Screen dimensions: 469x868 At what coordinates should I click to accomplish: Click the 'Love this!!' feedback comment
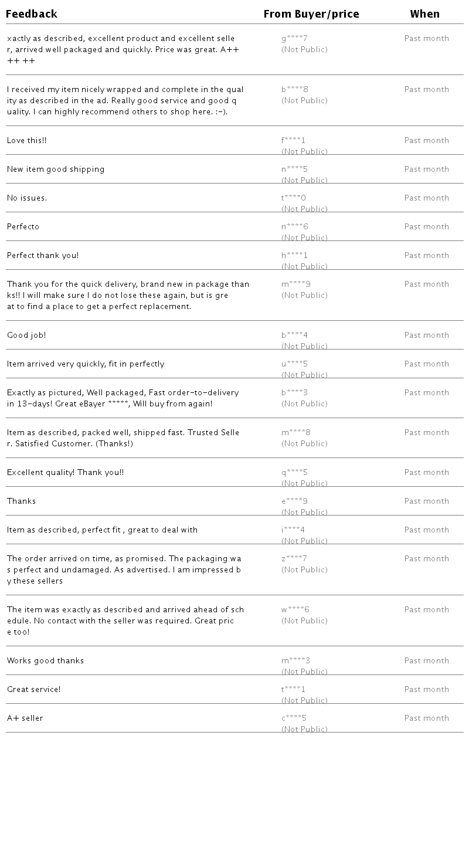27,141
